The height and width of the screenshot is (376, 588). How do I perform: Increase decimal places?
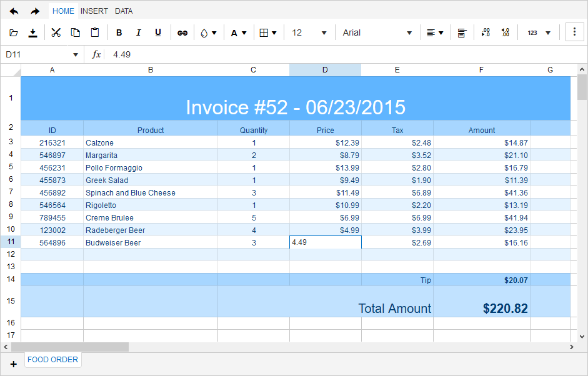[x=486, y=32]
